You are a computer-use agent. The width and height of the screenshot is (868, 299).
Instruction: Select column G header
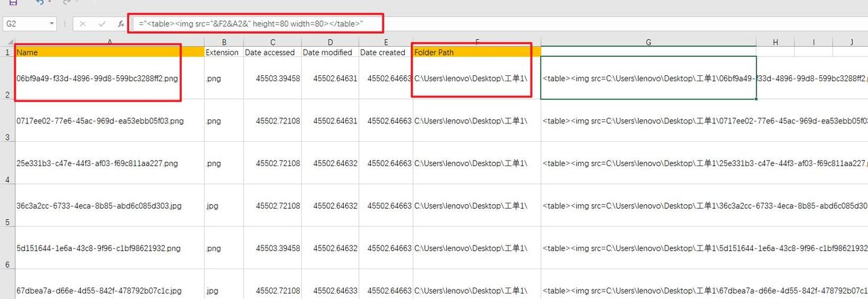(648, 42)
